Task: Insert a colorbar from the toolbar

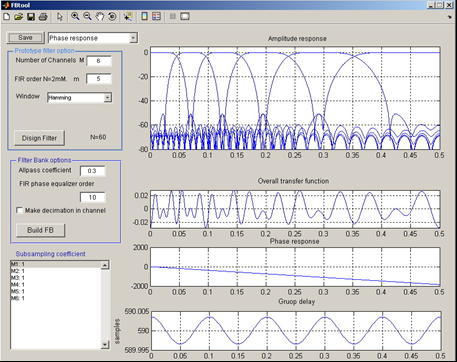Action: pos(144,16)
